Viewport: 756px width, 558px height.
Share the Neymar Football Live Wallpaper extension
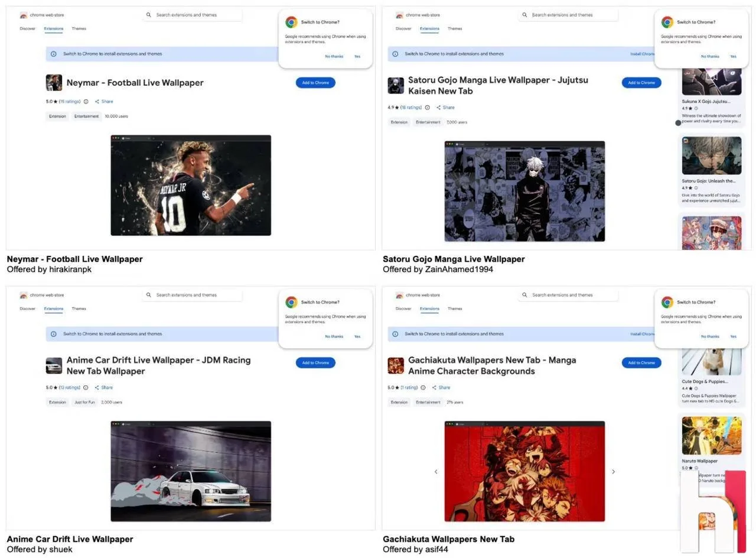click(x=104, y=102)
